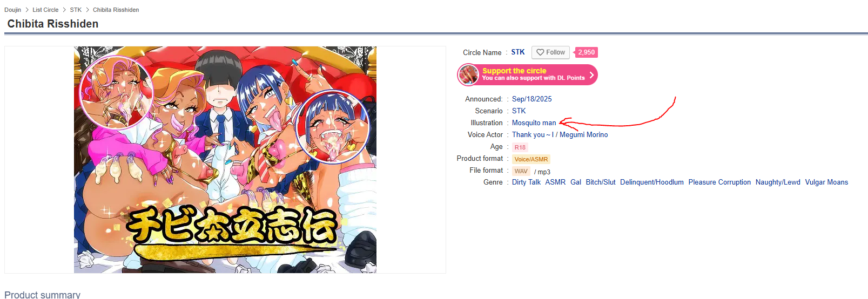Click the Voice/ASMR product format tag
Screen dimensions: 868x299
click(531, 159)
